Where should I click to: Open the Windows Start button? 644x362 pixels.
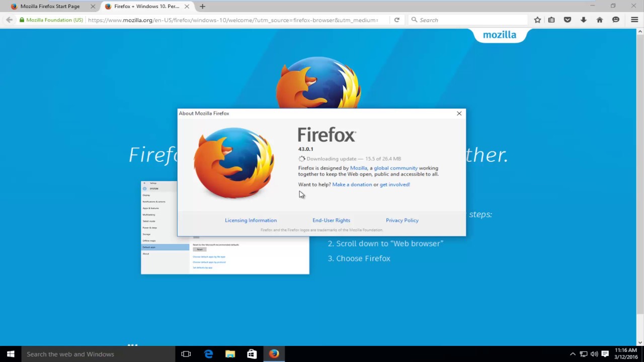coord(11,354)
